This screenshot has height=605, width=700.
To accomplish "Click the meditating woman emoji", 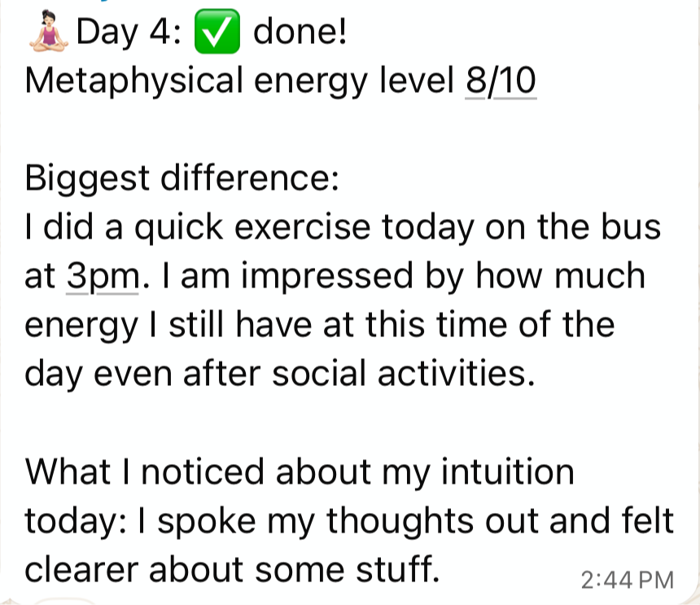I will (x=48, y=32).
